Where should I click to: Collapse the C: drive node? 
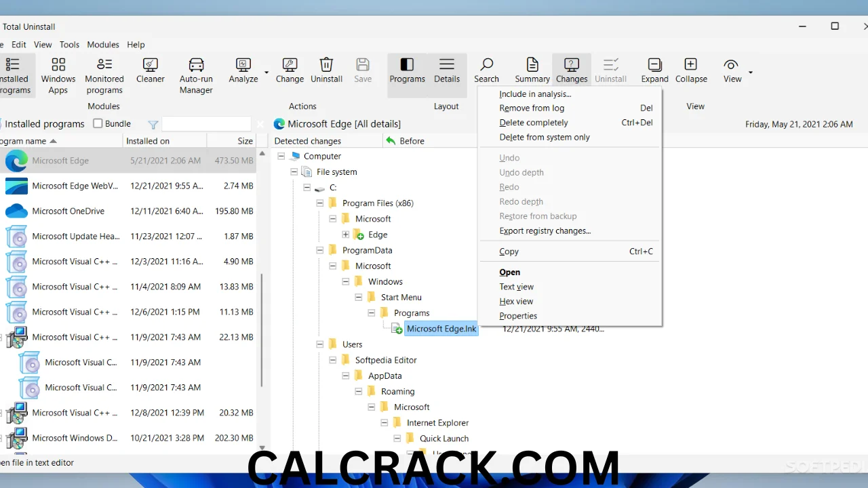[307, 188]
